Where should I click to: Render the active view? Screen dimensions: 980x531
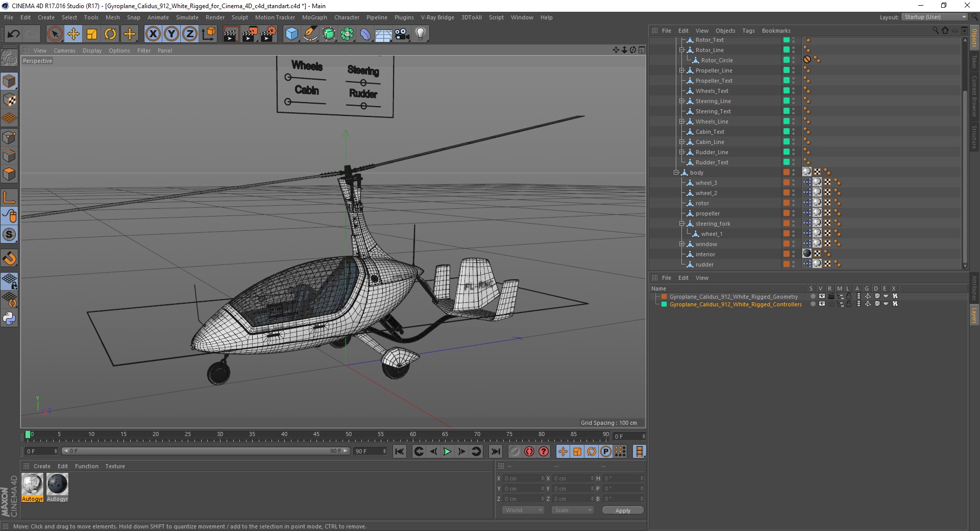[231, 34]
